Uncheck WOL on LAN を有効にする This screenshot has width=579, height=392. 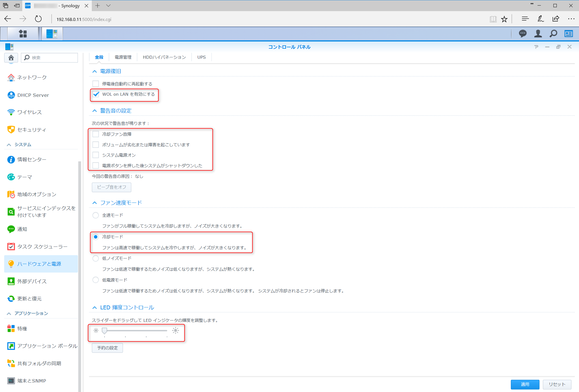(96, 94)
